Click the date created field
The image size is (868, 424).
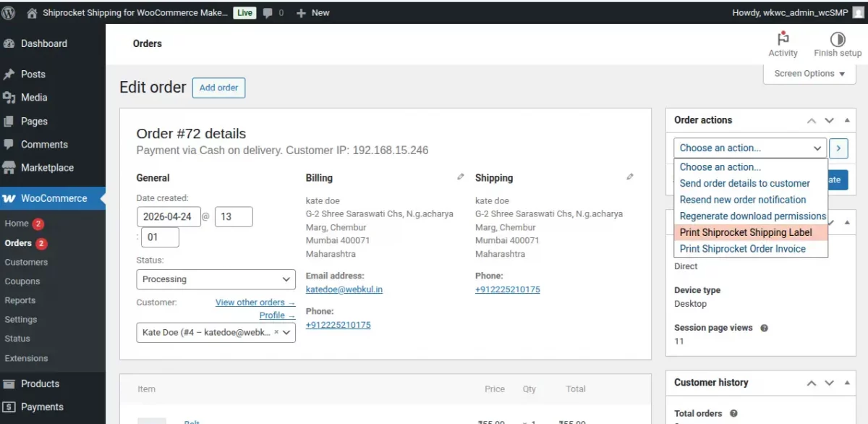click(x=169, y=217)
